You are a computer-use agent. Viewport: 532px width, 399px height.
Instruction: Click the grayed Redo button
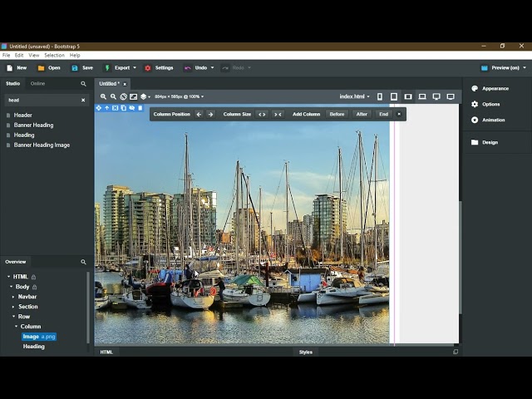click(x=234, y=68)
